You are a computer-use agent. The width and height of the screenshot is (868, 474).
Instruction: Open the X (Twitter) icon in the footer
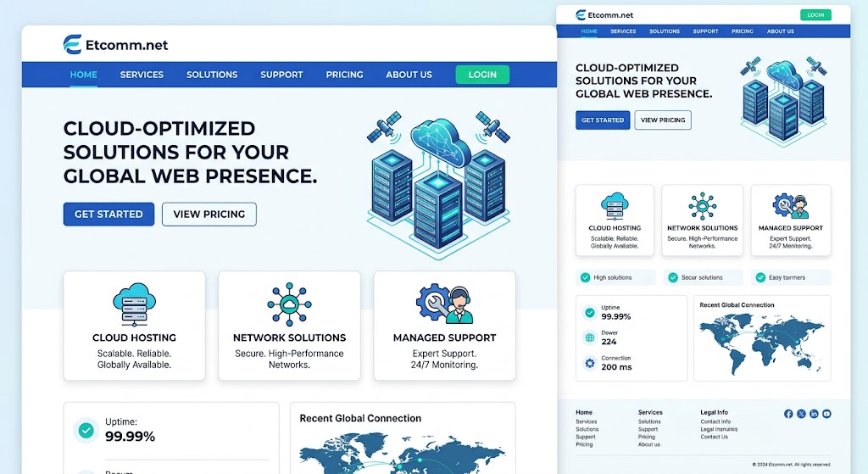801,414
